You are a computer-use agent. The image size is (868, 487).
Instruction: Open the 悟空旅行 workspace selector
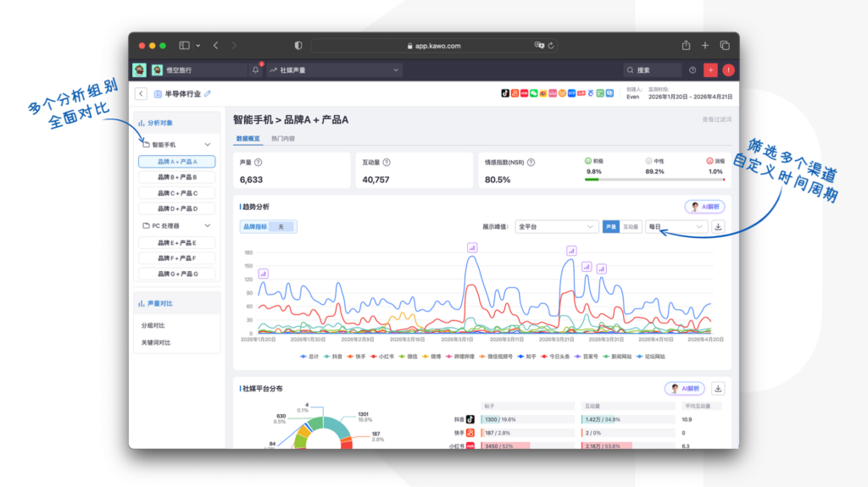click(x=198, y=70)
